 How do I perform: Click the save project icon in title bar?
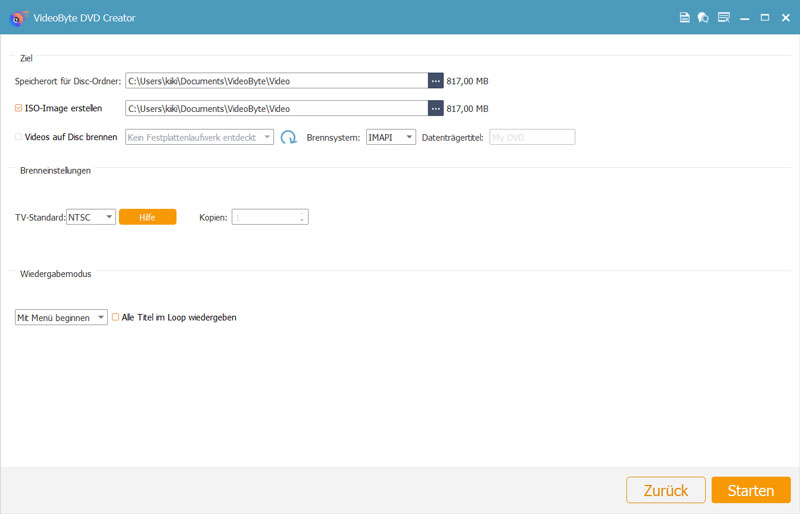point(684,17)
